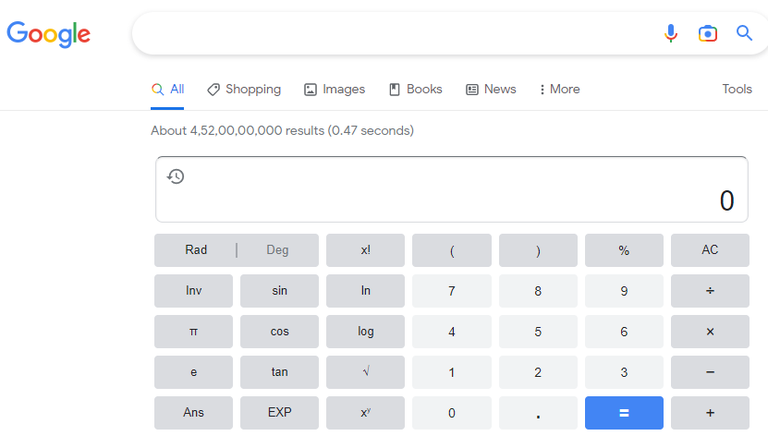Clear the calculator with AC
Screen dimensions: 768x448
(x=710, y=250)
